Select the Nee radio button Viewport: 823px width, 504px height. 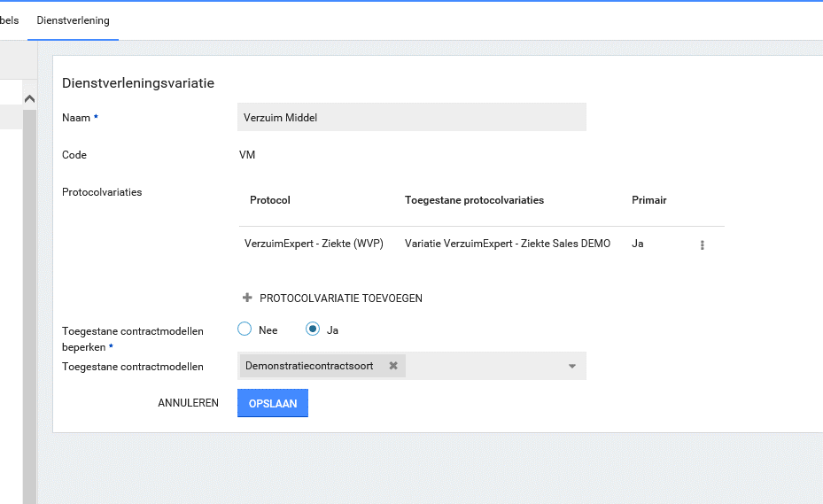coord(245,330)
